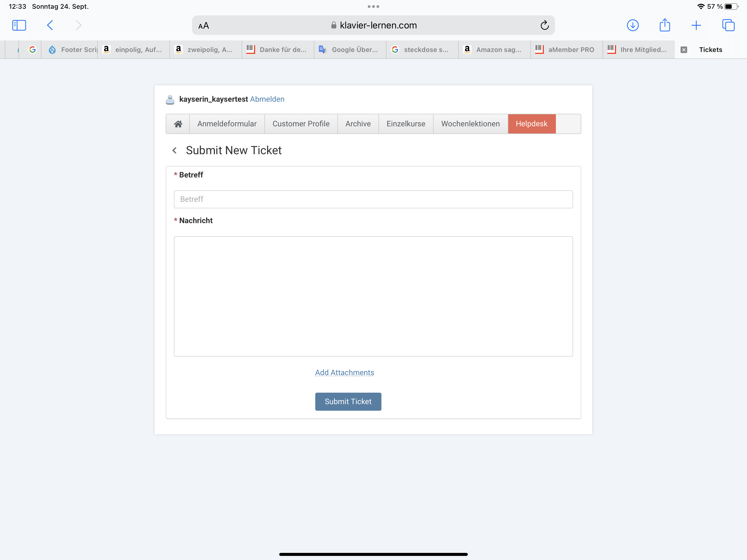Expand the Archive tab
This screenshot has height=560, width=747.
[x=358, y=124]
